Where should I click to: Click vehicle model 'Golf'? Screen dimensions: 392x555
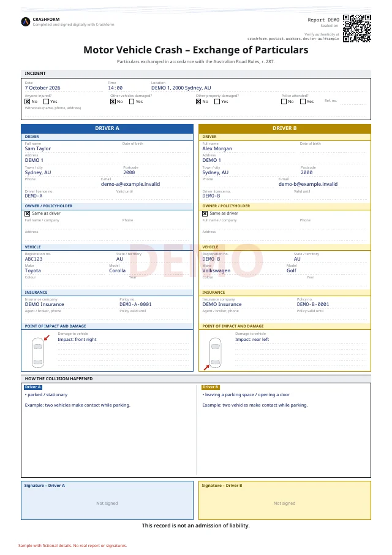pyautogui.click(x=292, y=270)
